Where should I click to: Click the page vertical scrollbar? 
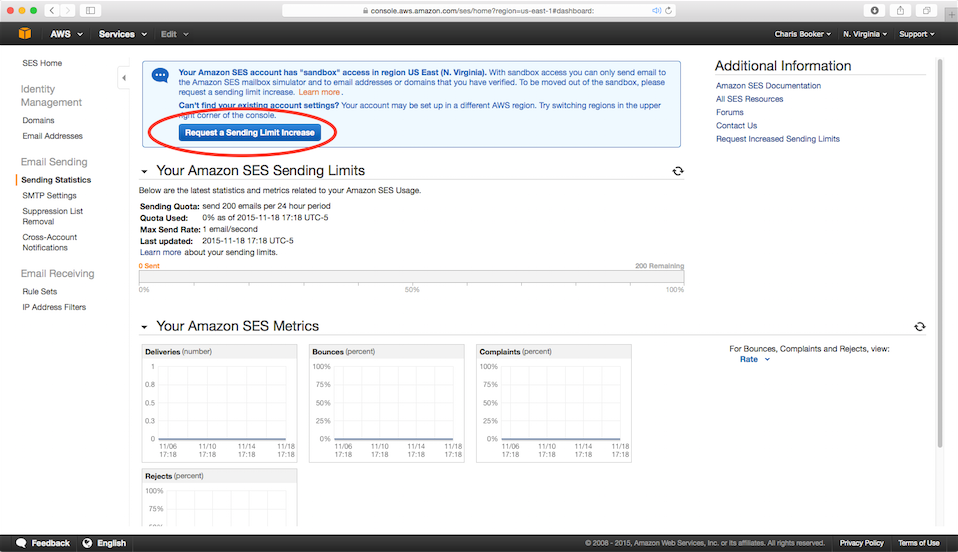(x=940, y=254)
